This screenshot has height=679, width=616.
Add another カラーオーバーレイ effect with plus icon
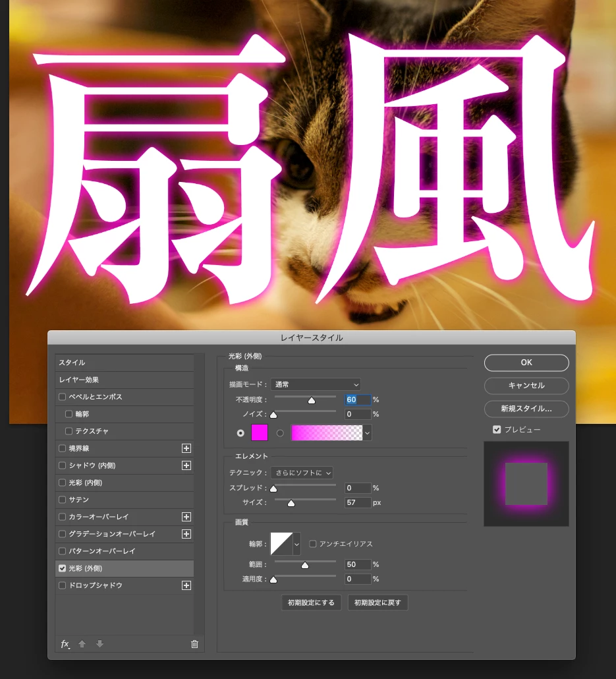coord(186,517)
